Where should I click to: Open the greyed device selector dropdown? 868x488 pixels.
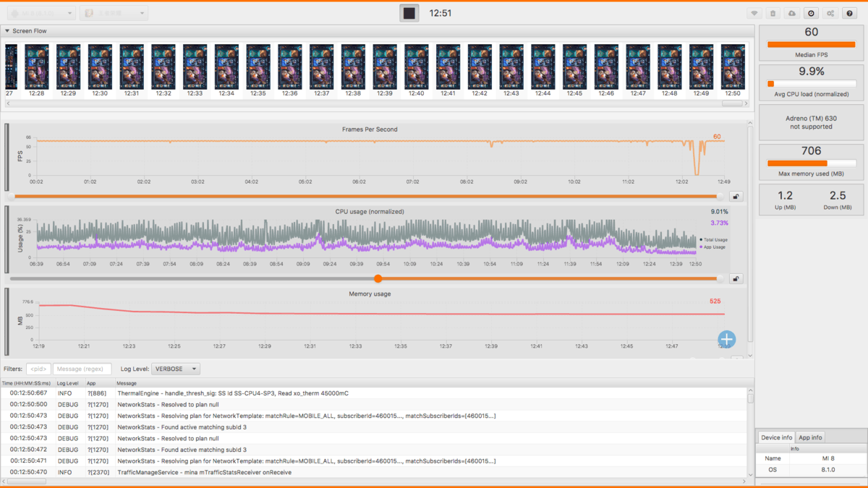pos(41,13)
